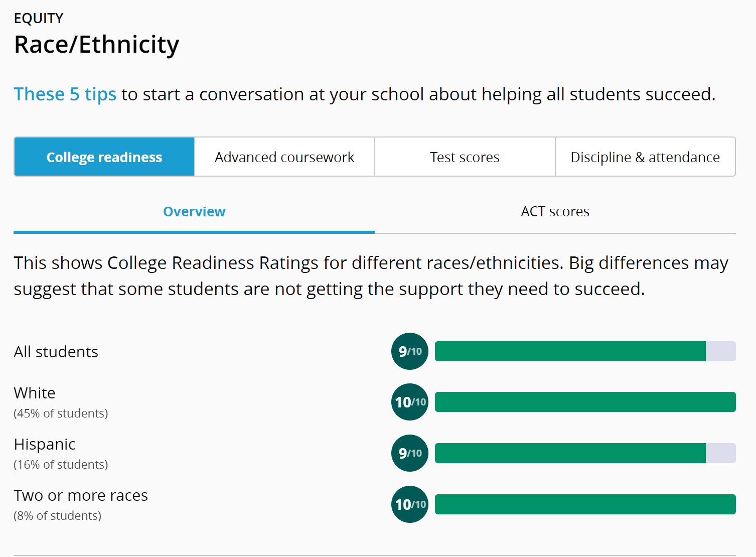The height and width of the screenshot is (557, 756).
Task: Click the 'Two or more races' label
Action: (81, 495)
